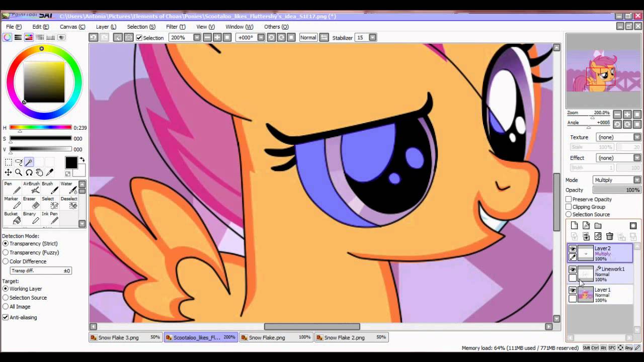This screenshot has height=362, width=644.
Task: Flip canvas view horizontally
Action: (324, 37)
